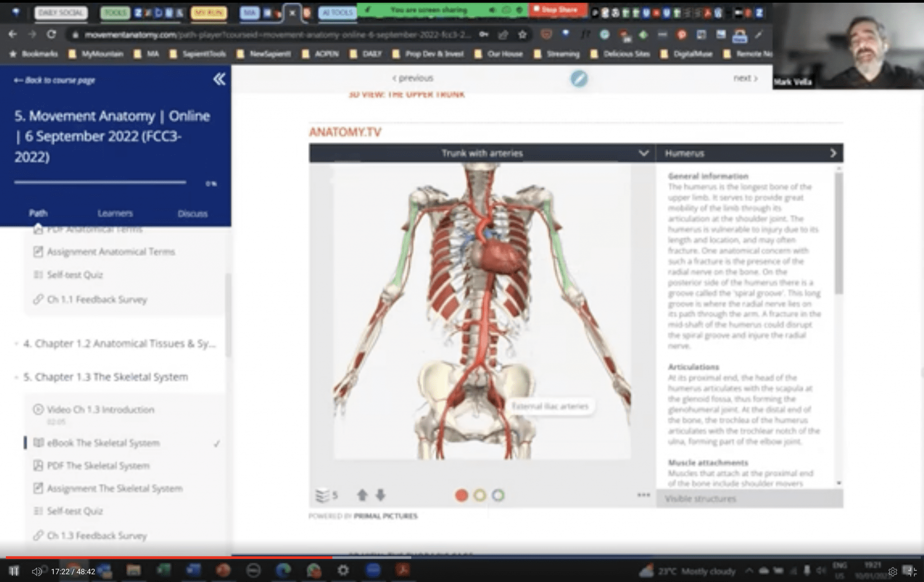Click the video playback progress bar
The width and height of the screenshot is (924, 582).
(451, 558)
